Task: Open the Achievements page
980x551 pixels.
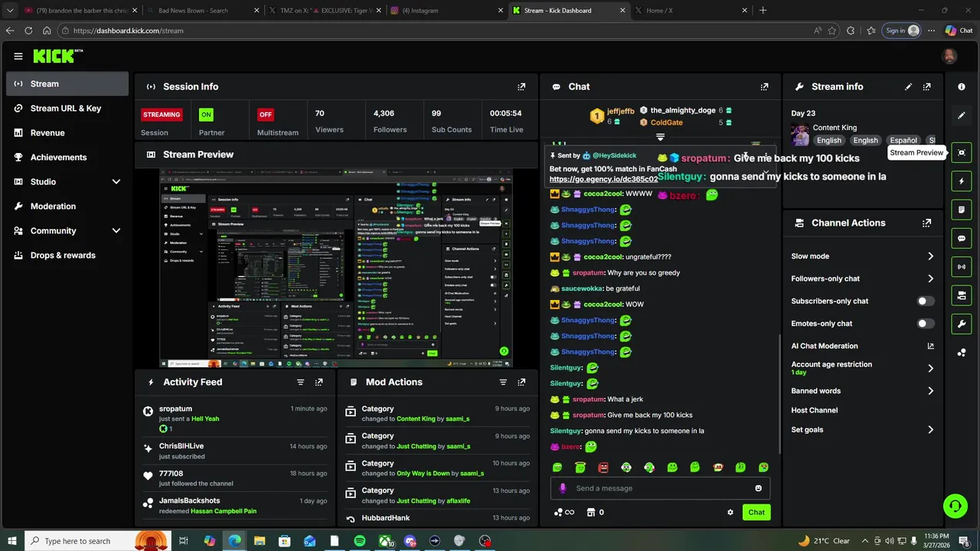Action: click(67, 157)
